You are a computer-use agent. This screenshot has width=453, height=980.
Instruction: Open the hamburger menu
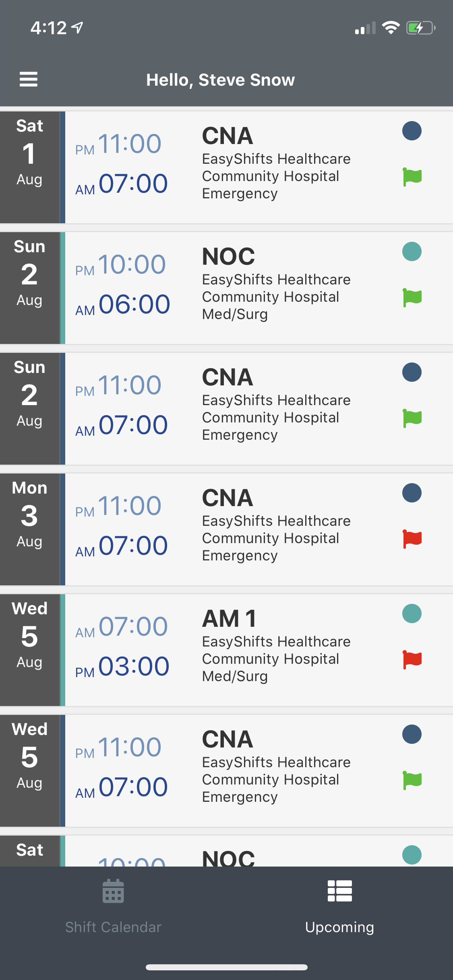(29, 79)
